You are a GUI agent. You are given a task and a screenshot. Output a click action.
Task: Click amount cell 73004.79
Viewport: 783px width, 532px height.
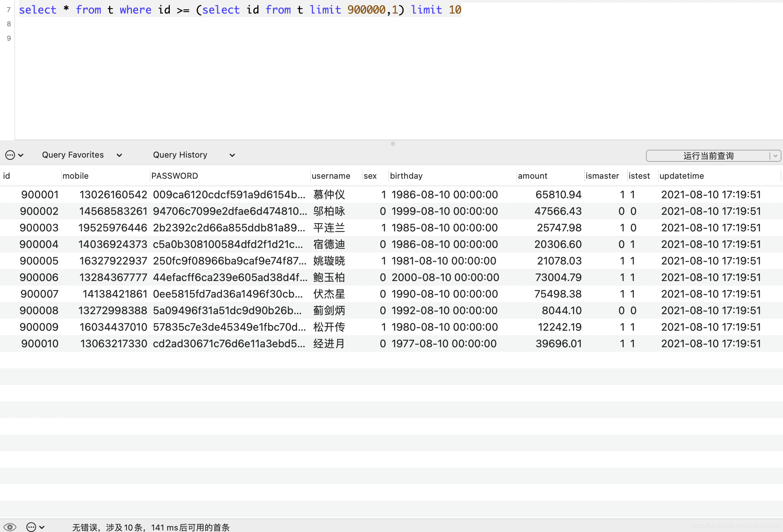[558, 277]
